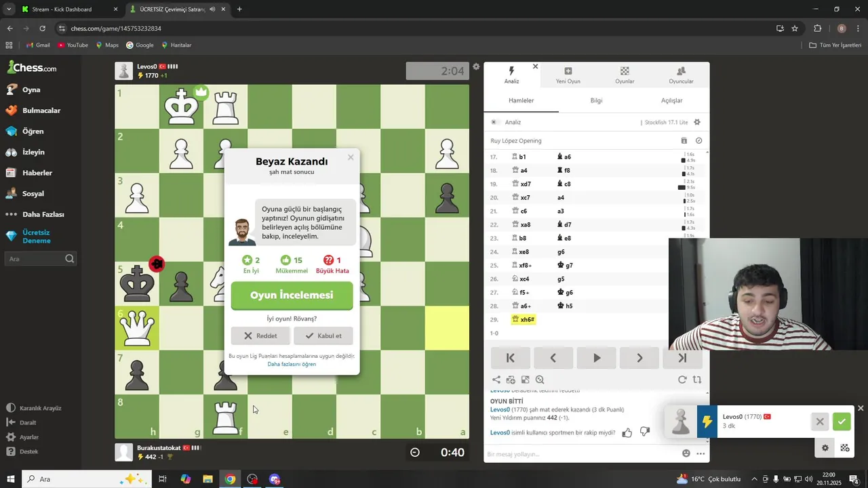Go to previous move
This screenshot has height=488, width=868.
(x=553, y=358)
